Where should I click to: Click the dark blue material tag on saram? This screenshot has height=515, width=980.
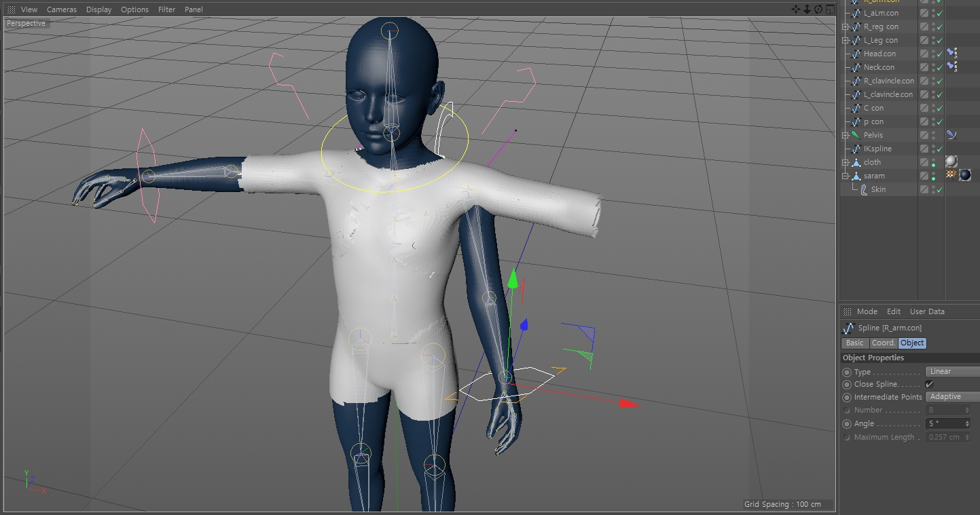(x=964, y=175)
